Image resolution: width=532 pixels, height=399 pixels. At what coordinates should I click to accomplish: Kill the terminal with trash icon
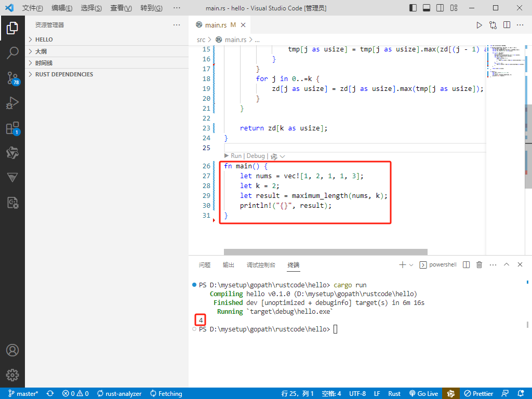479,264
